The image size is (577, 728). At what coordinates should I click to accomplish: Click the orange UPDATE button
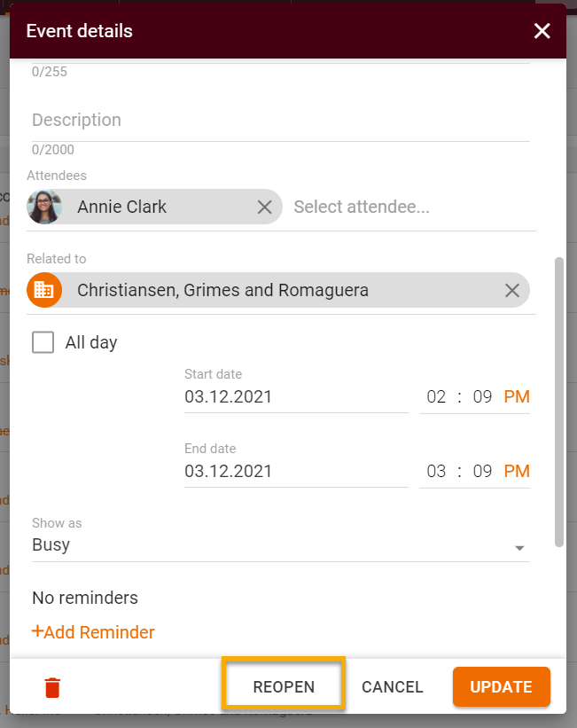coord(502,687)
